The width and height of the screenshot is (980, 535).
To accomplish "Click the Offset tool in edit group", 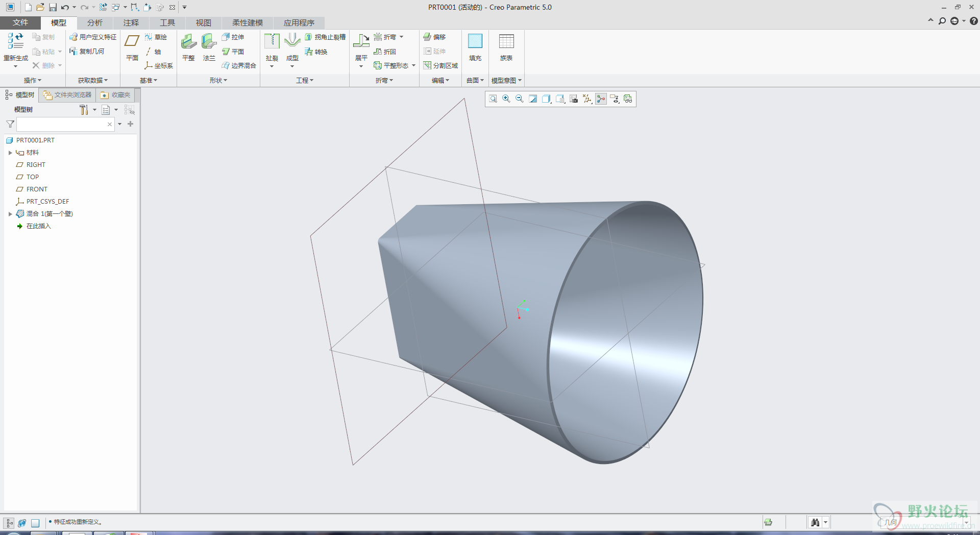I will tap(434, 37).
